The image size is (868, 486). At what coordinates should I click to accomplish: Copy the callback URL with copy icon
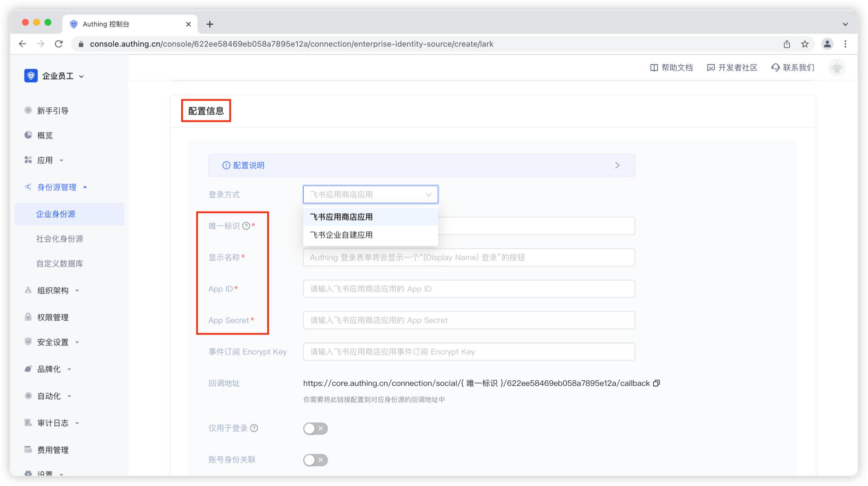click(656, 383)
